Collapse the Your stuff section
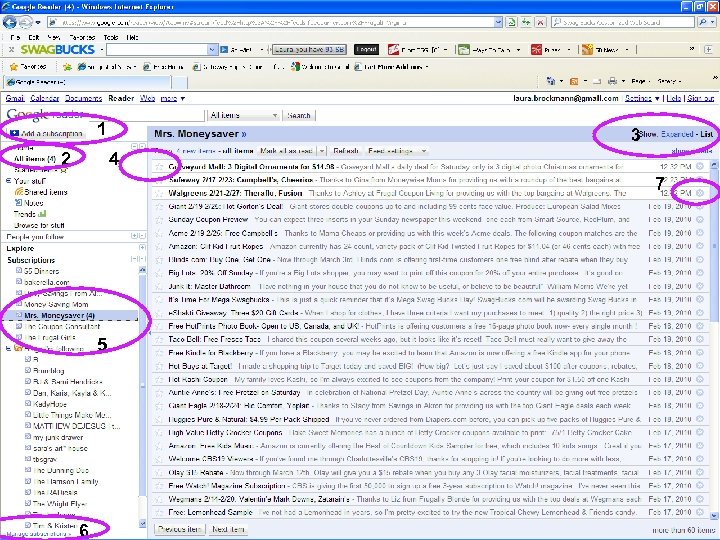 tap(8, 181)
